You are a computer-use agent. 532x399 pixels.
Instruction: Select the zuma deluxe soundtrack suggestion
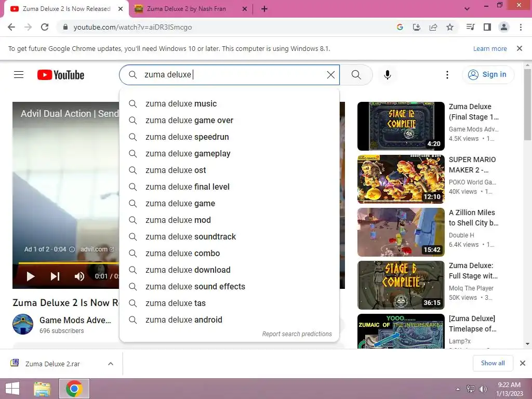[x=229, y=236]
